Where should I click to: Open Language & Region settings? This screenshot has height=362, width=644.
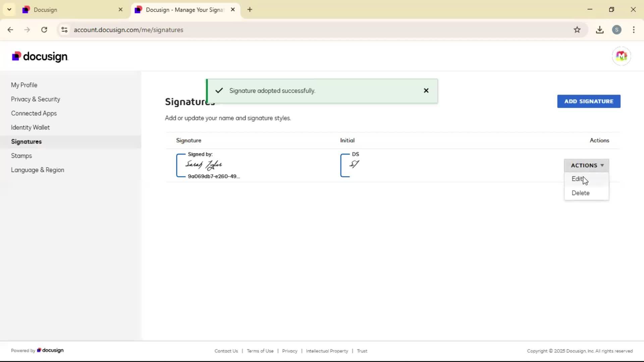click(x=38, y=170)
